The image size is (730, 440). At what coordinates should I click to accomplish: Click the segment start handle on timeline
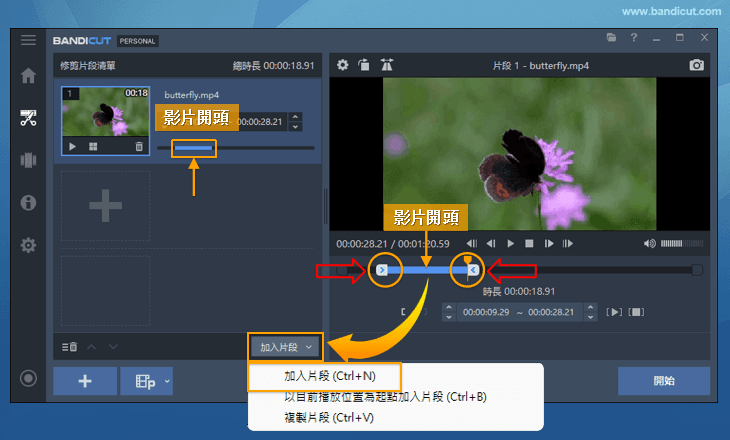[382, 270]
